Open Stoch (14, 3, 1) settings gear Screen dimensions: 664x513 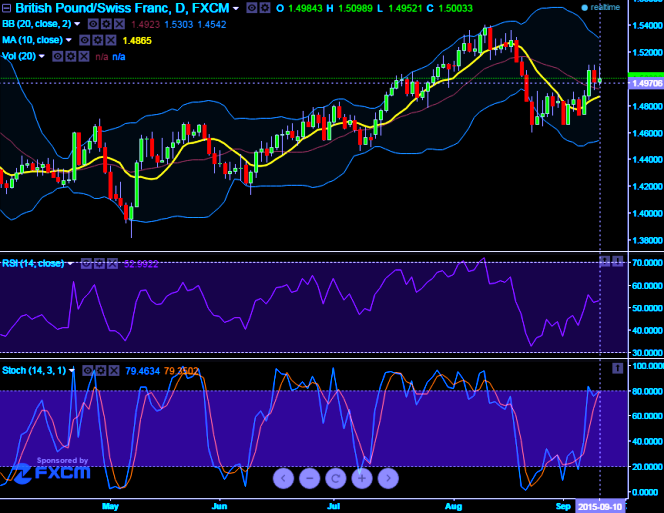[101, 371]
